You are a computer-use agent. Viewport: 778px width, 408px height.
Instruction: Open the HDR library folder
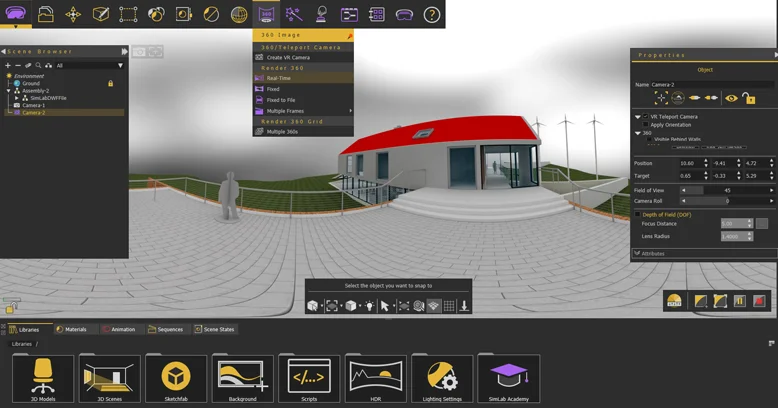[x=376, y=378]
